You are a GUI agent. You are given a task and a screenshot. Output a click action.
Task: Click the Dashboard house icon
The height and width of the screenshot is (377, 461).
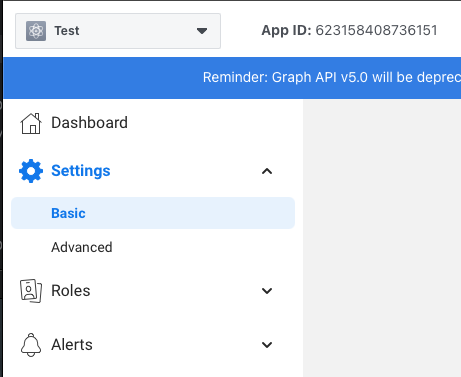coord(31,123)
